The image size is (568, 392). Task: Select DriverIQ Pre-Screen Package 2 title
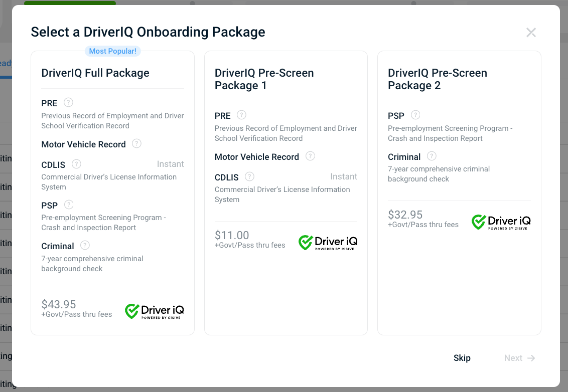pos(438,79)
